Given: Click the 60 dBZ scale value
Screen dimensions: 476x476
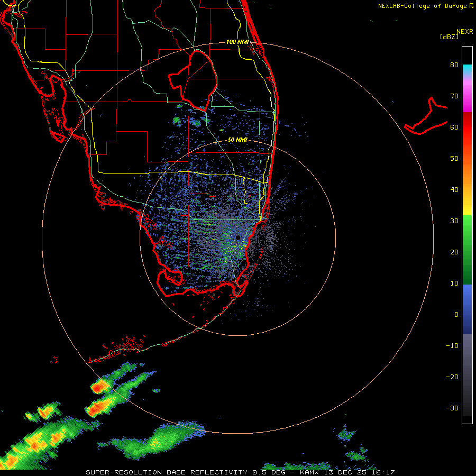Looking at the screenshot, I should click(x=454, y=127).
